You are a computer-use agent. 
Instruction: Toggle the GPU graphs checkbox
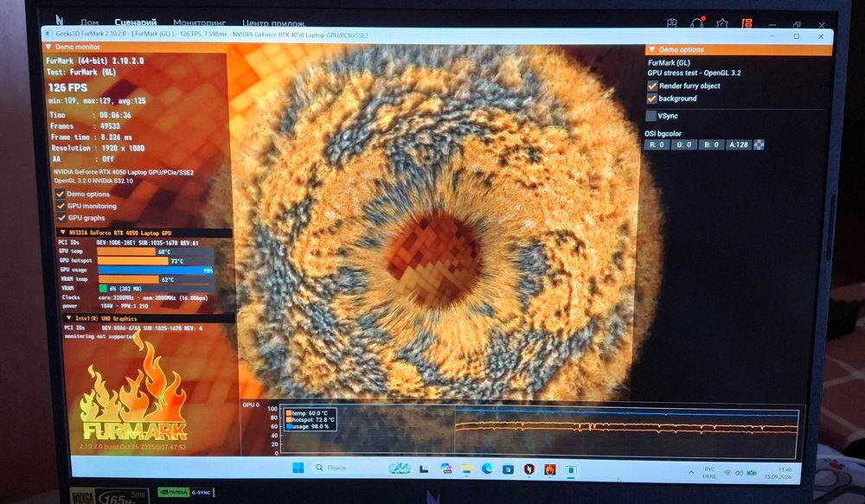pos(61,218)
